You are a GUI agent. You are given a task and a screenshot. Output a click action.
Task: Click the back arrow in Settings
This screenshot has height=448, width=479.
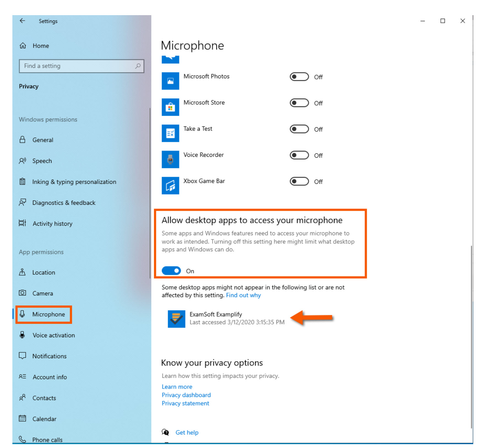click(22, 21)
